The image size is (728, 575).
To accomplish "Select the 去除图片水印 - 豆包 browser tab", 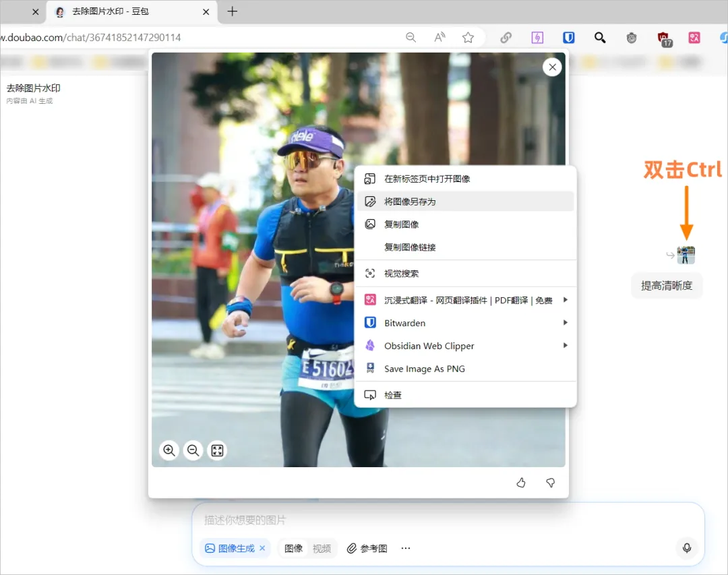I will [x=131, y=11].
